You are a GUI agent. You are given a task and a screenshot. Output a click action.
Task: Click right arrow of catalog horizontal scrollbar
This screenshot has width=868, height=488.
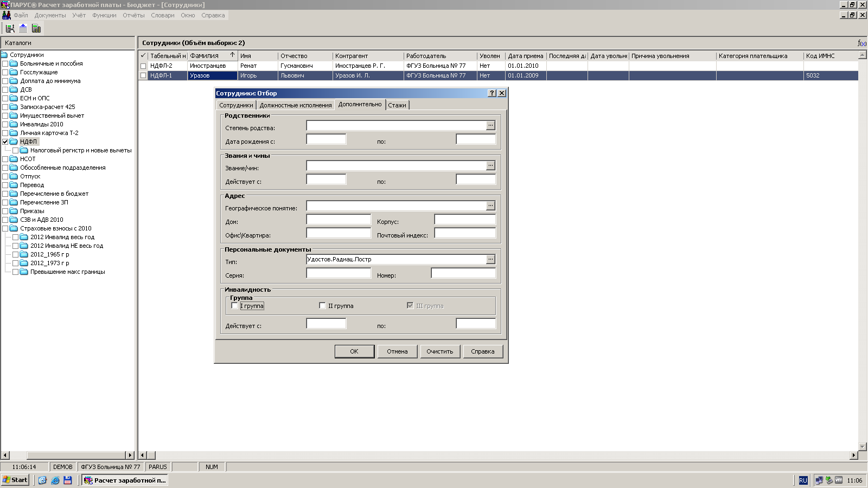[130, 455]
